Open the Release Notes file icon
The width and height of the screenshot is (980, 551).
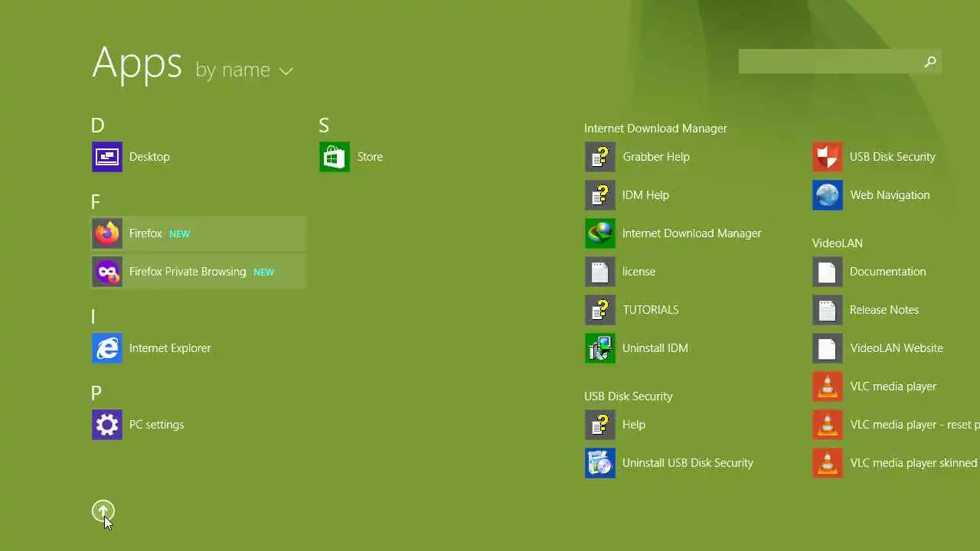[828, 310]
